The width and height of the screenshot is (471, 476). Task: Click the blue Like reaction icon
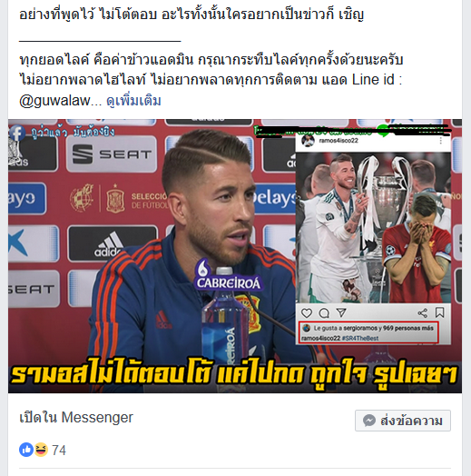pos(26,450)
